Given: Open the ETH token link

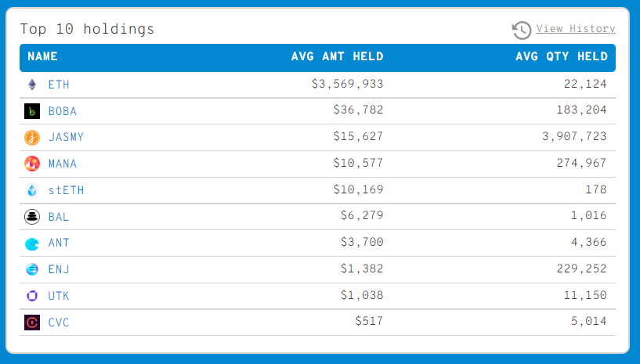Looking at the screenshot, I should click(x=59, y=85).
